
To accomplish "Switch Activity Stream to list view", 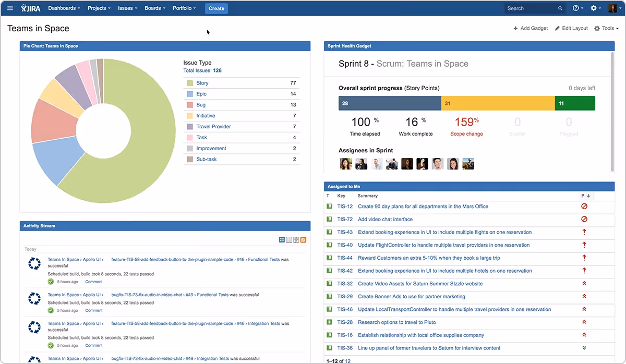I will pyautogui.click(x=289, y=239).
